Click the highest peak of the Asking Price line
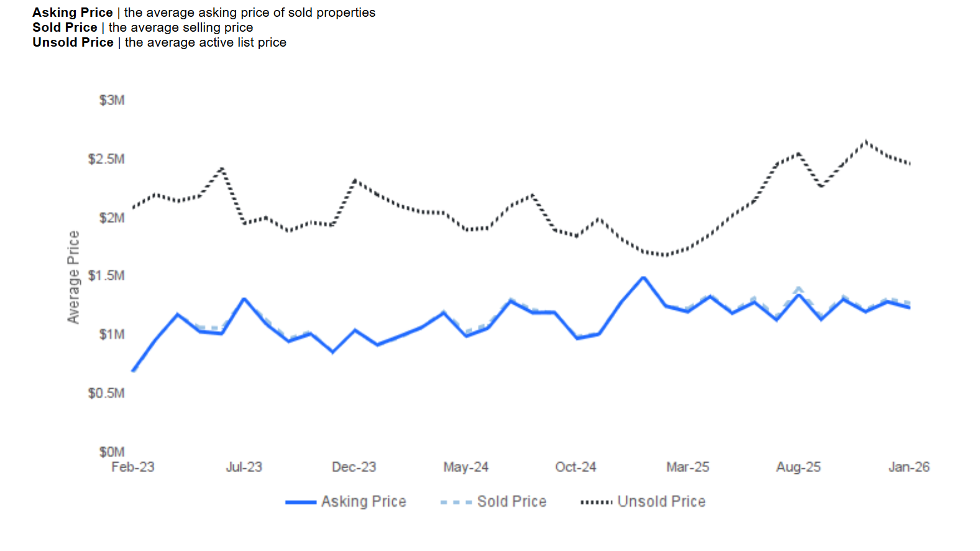The width and height of the screenshot is (980, 551). click(x=644, y=277)
